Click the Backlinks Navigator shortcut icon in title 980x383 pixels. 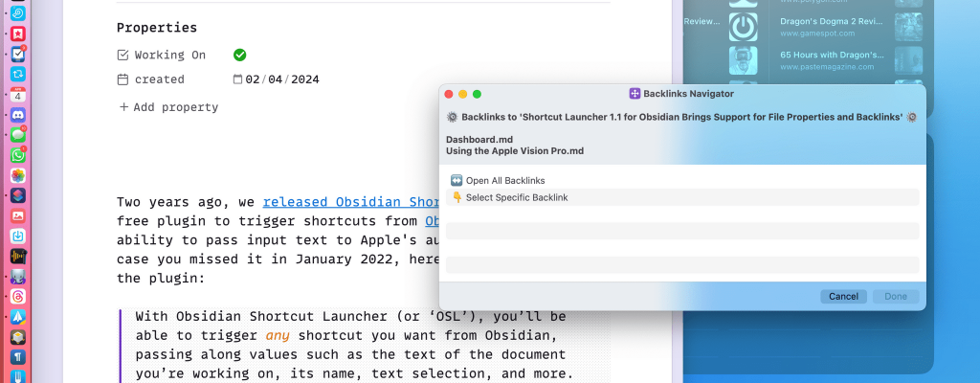point(634,93)
